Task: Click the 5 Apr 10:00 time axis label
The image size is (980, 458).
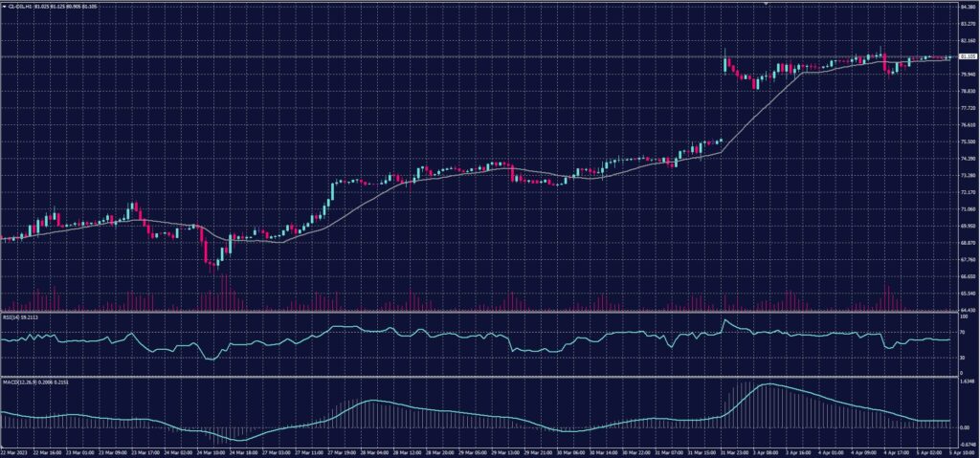Action: click(x=960, y=451)
